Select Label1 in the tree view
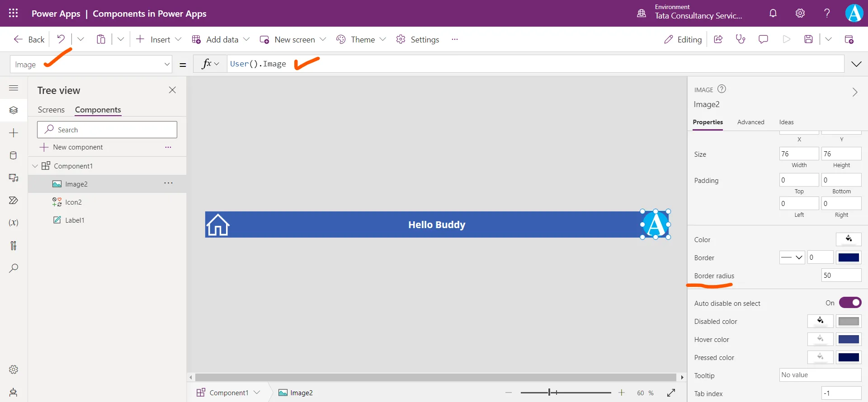The width and height of the screenshot is (868, 402). (107, 220)
